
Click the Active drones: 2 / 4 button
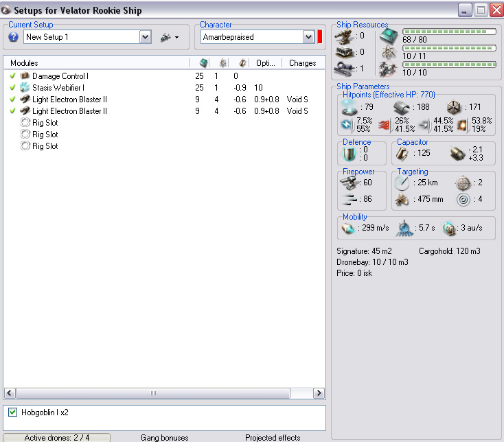(57, 438)
